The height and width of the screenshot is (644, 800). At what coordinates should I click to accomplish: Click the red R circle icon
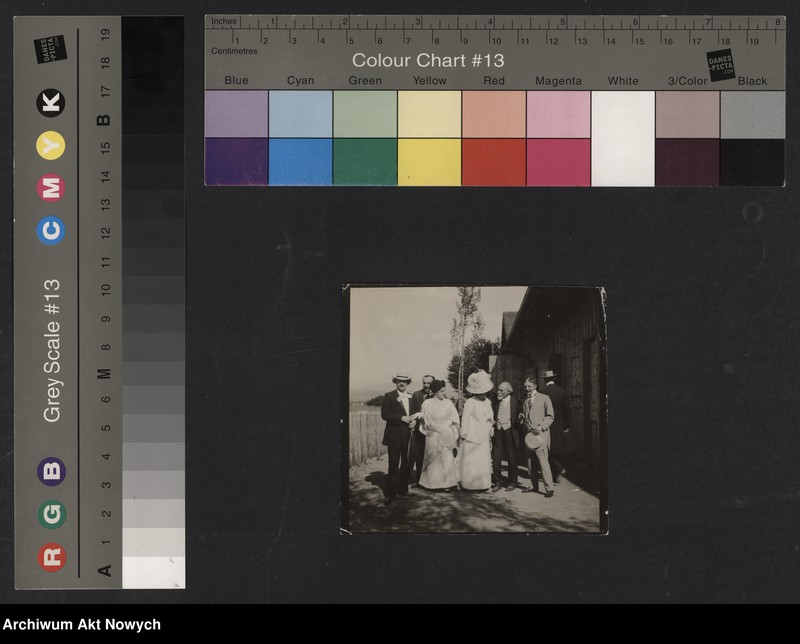[x=52, y=557]
